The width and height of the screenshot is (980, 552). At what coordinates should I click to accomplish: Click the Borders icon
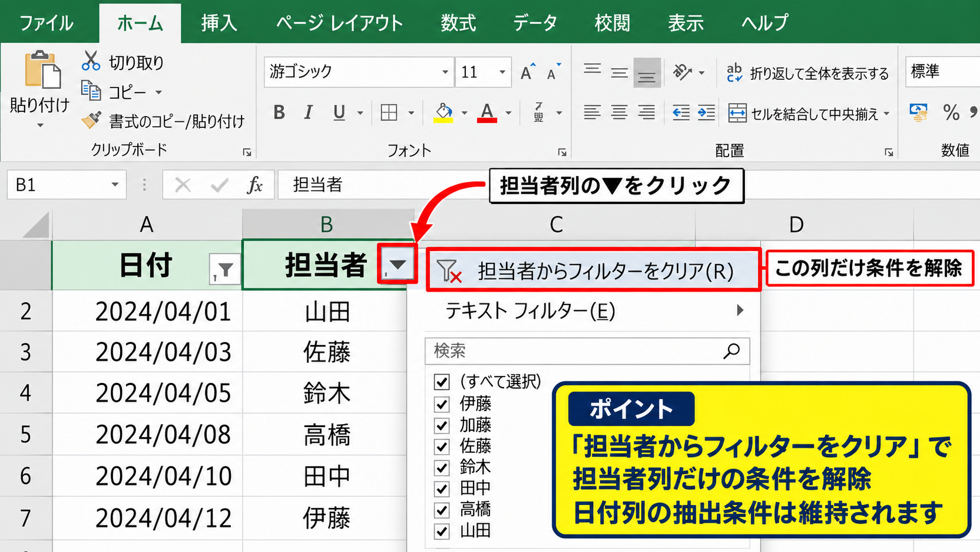(389, 112)
